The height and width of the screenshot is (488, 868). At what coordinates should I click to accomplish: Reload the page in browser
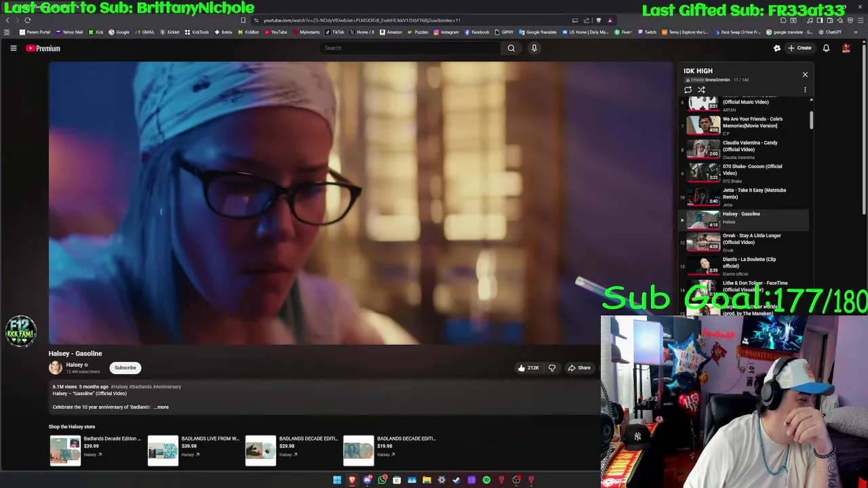28,20
